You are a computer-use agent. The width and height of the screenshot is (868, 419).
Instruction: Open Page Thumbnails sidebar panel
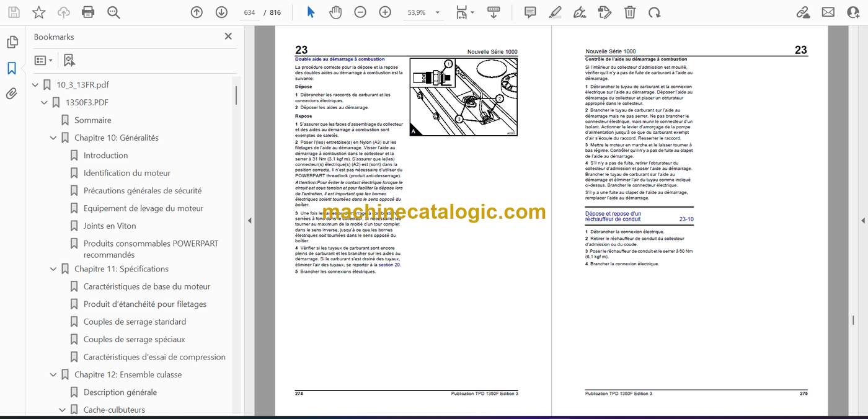(12, 42)
